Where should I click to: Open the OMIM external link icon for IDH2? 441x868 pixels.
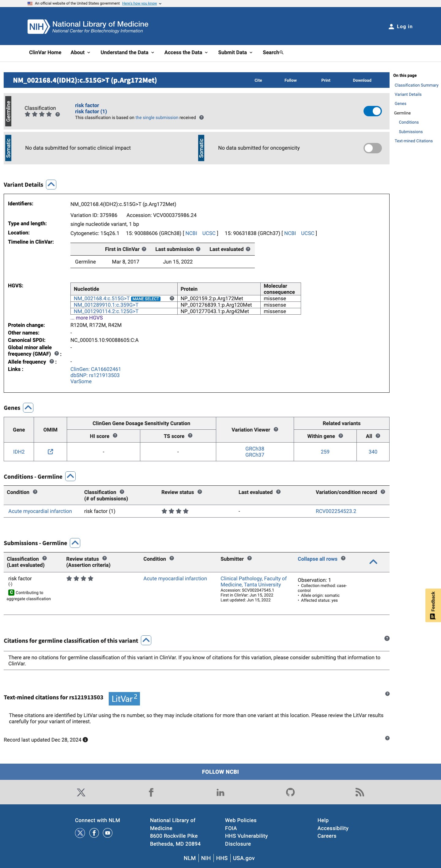click(x=50, y=451)
